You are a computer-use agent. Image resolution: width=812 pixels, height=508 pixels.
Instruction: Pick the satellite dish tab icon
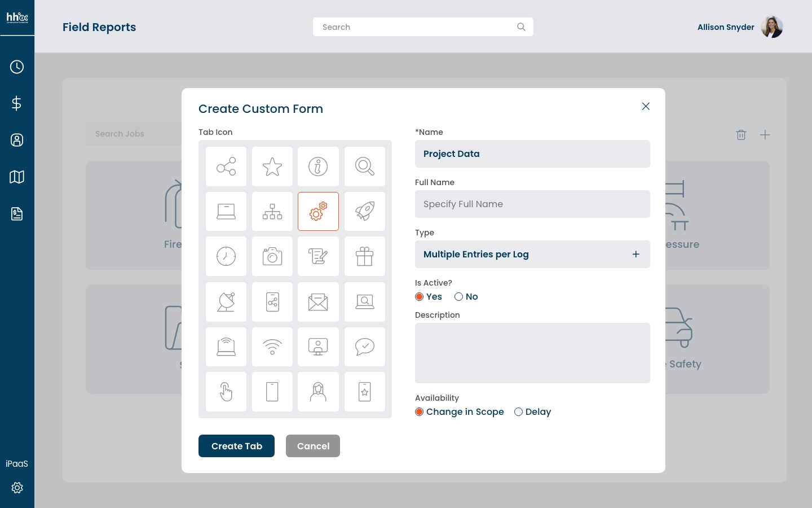(226, 302)
